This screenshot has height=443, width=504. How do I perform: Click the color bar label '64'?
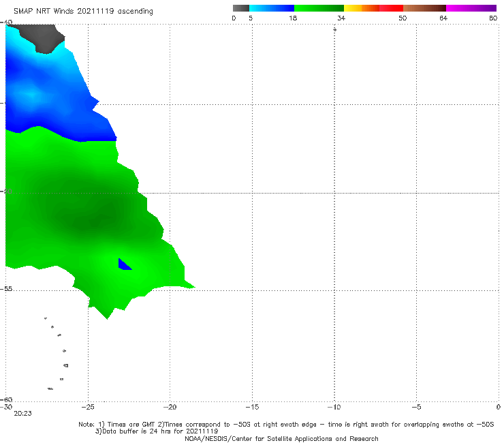point(443,18)
